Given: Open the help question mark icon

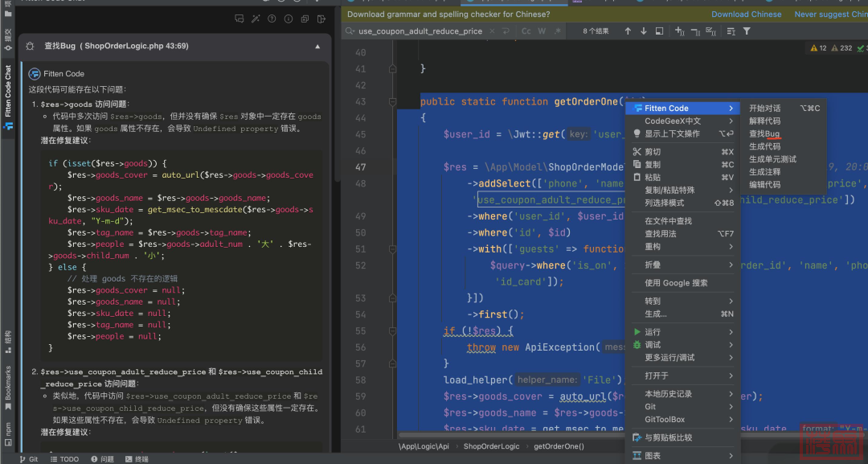Looking at the screenshot, I should pos(272,18).
